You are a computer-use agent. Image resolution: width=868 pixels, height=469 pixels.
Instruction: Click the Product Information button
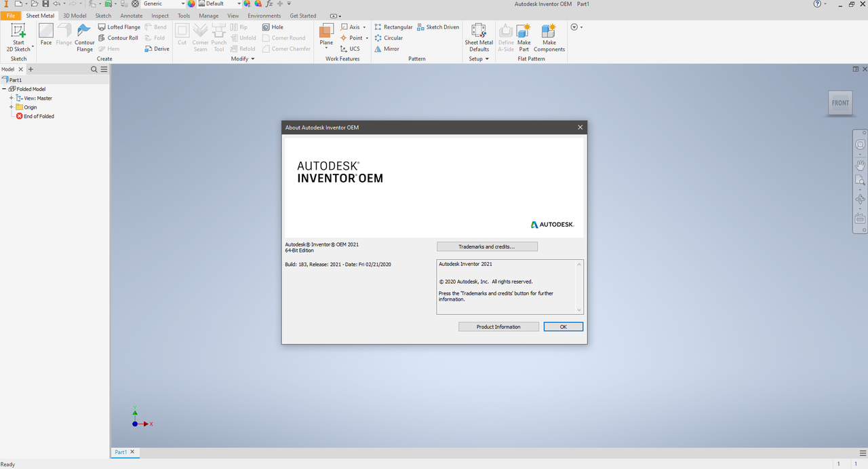click(x=498, y=326)
